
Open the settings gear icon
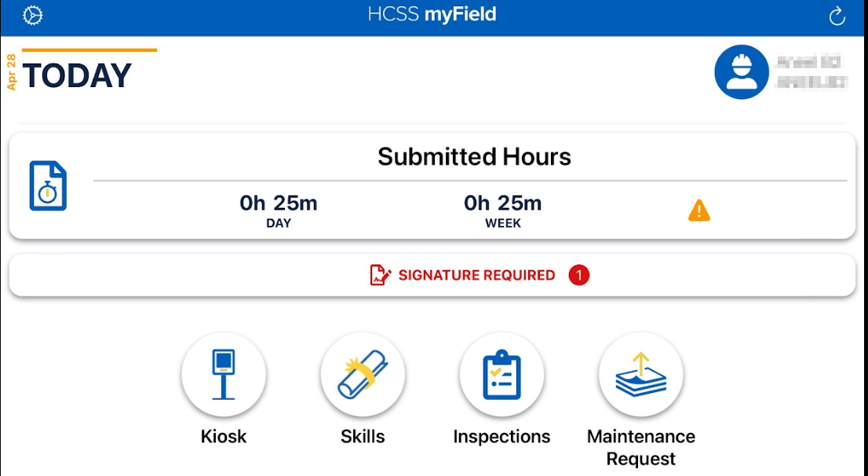click(x=31, y=13)
